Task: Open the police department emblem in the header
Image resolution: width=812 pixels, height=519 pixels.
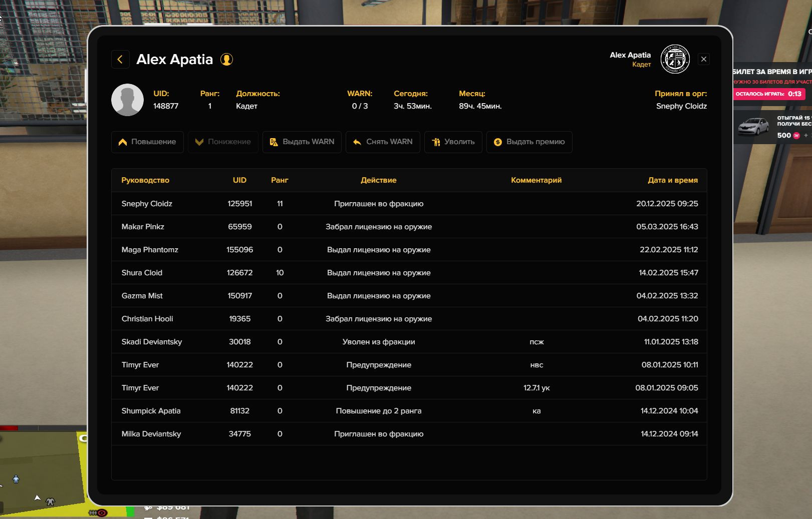Action: (675, 59)
